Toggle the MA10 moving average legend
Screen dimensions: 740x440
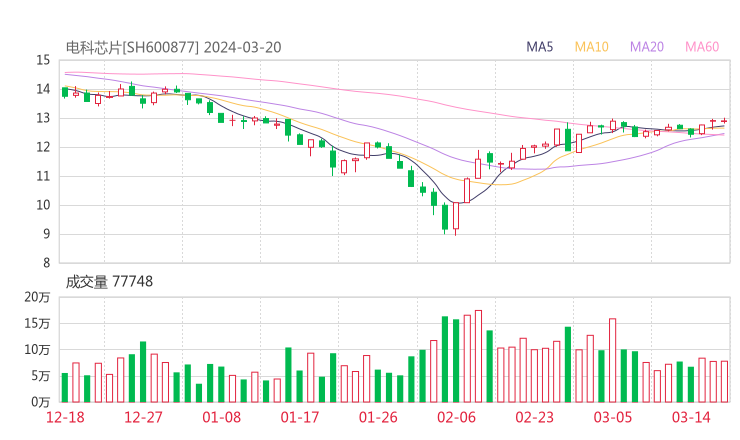coord(591,47)
